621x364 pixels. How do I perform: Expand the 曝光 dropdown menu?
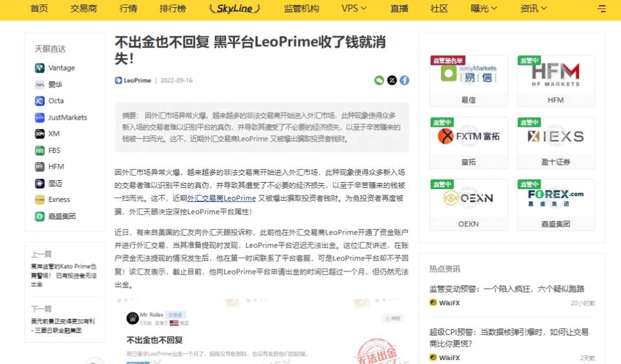click(484, 8)
